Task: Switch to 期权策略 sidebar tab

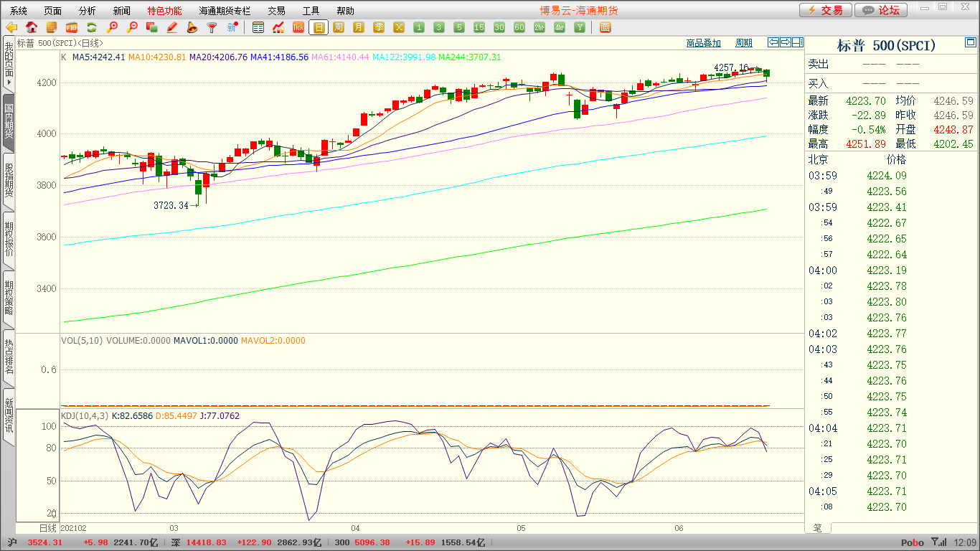Action: (9, 298)
